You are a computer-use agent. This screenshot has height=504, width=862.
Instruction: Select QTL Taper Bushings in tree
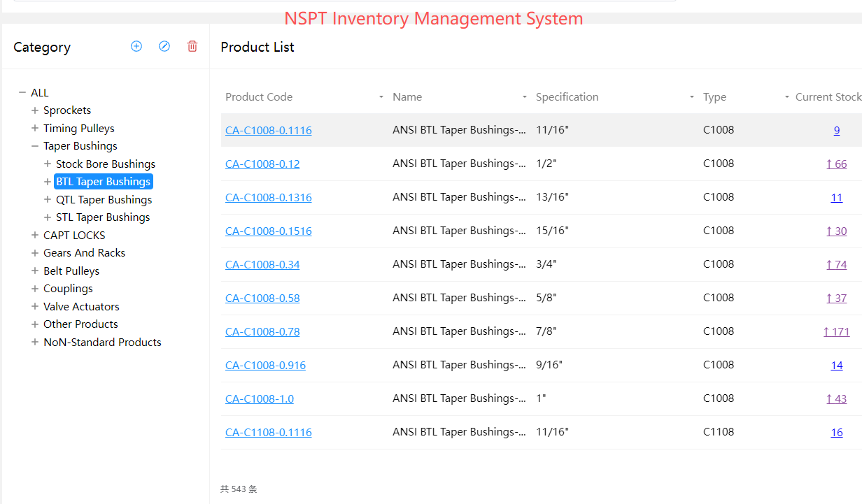(x=104, y=199)
